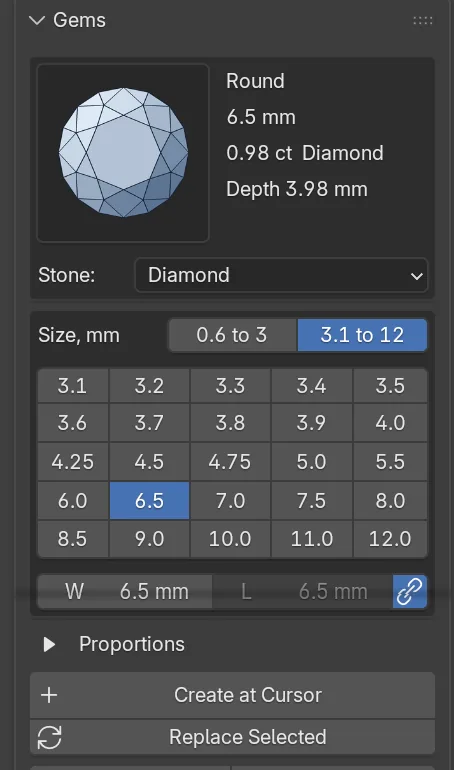This screenshot has width=454, height=770.
Task: Click the 'Round' cut name text
Action: tap(255, 81)
